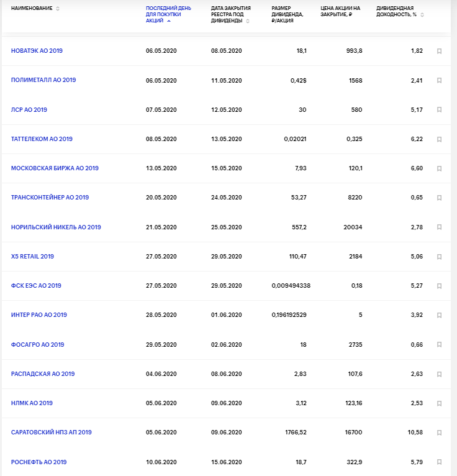Select the yield value 10,58
The height and width of the screenshot is (476, 457).
coord(415,432)
